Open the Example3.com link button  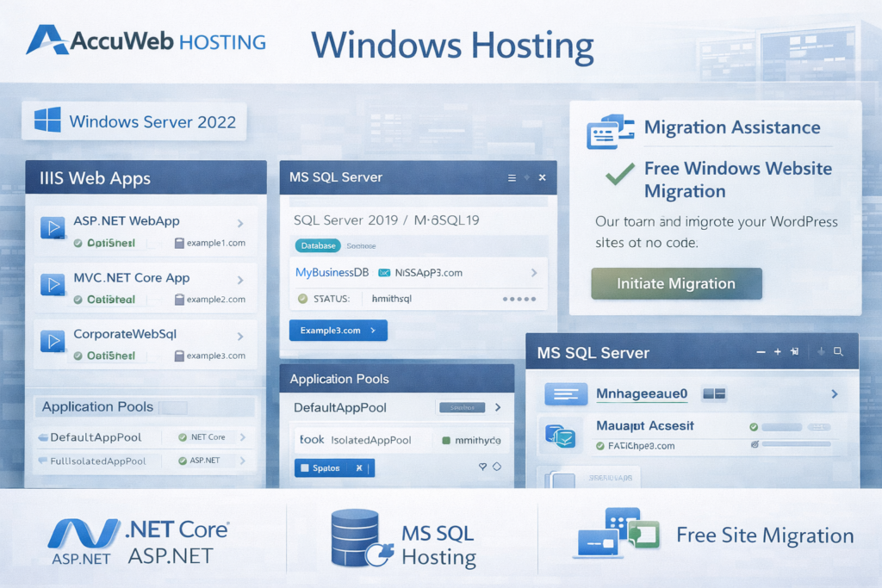[338, 330]
